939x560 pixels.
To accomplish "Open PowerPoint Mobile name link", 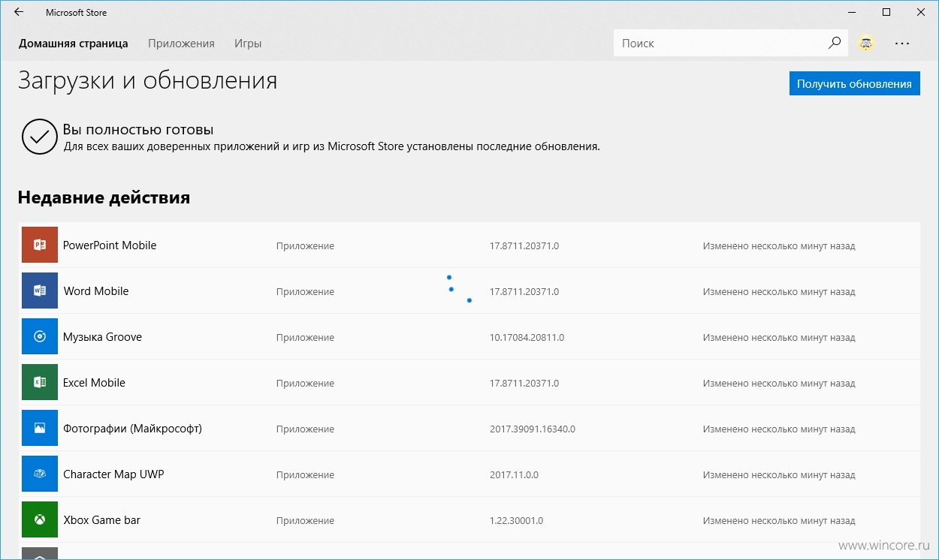I will (110, 245).
